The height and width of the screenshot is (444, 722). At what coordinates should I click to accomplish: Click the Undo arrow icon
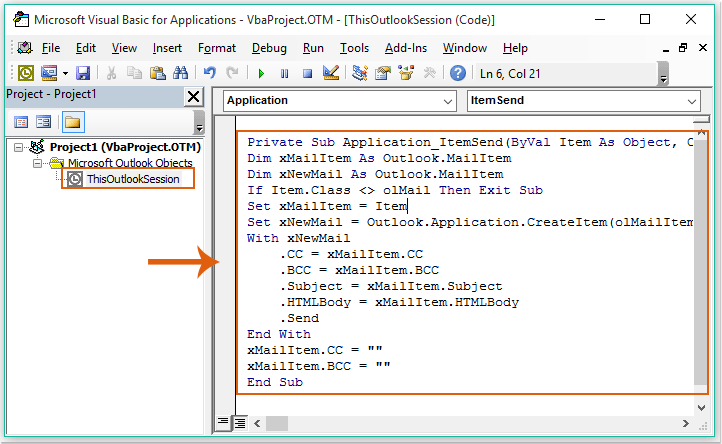pyautogui.click(x=209, y=73)
